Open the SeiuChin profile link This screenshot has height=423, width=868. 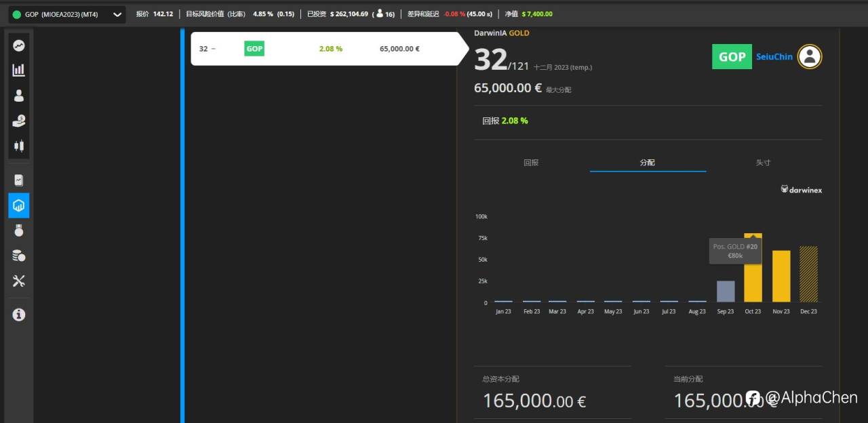774,57
